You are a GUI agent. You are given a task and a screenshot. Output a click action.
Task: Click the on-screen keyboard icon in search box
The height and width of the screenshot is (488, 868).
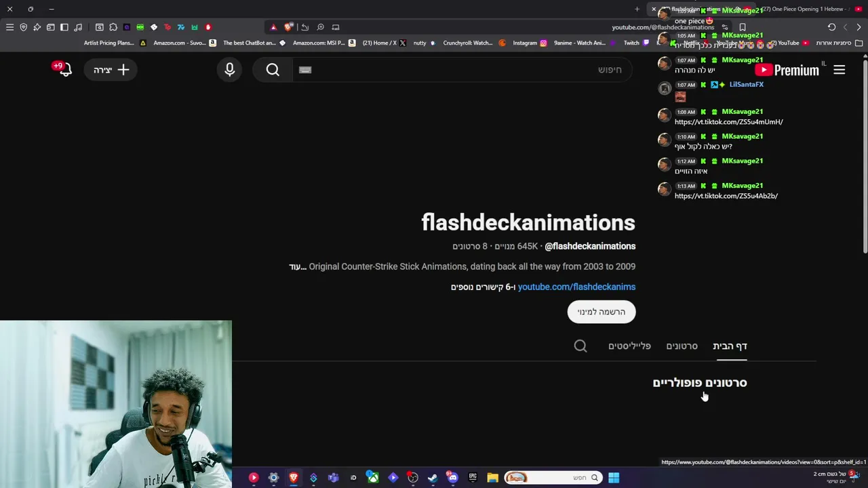pyautogui.click(x=305, y=70)
